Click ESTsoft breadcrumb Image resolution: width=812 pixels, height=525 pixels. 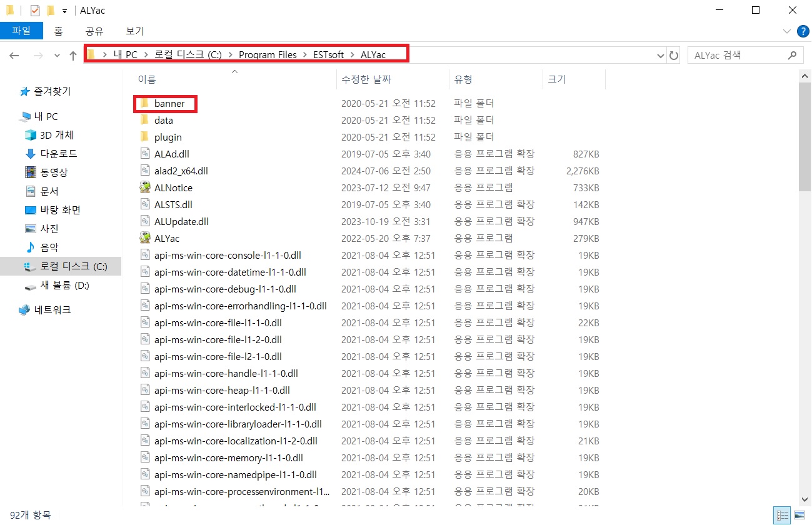(328, 54)
